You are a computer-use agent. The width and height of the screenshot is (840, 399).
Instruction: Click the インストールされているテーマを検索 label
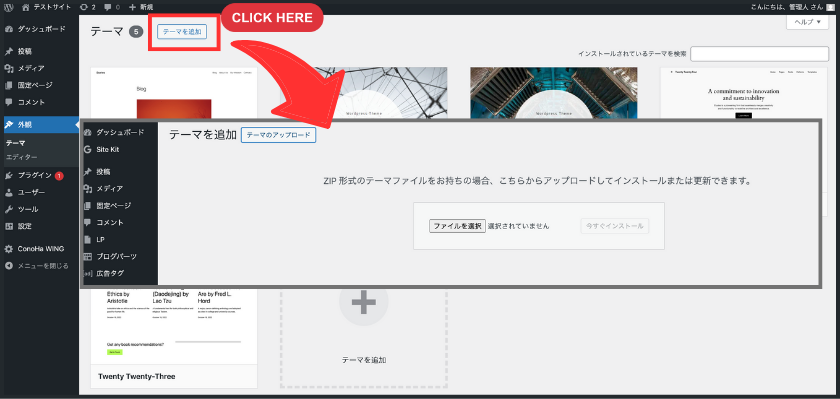pos(632,54)
